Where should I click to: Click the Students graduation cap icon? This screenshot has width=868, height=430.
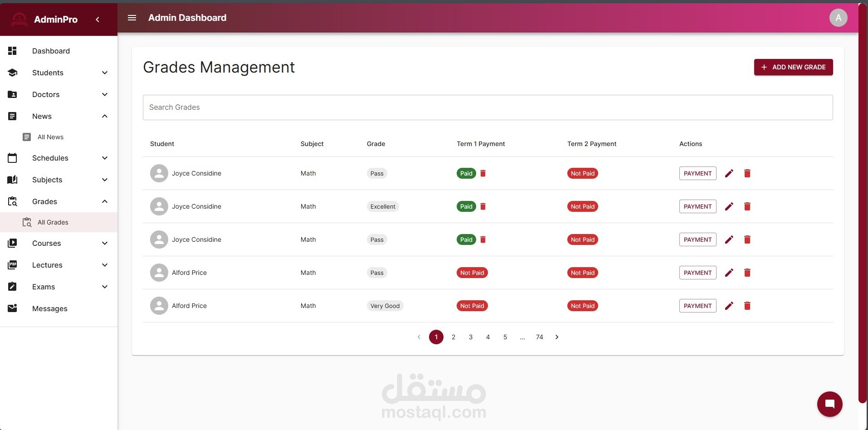12,73
